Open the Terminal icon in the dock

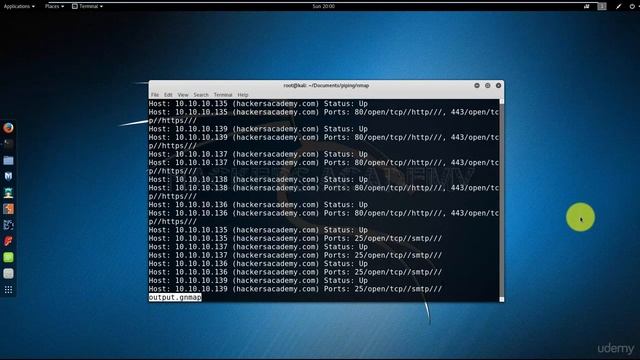pos(8,144)
